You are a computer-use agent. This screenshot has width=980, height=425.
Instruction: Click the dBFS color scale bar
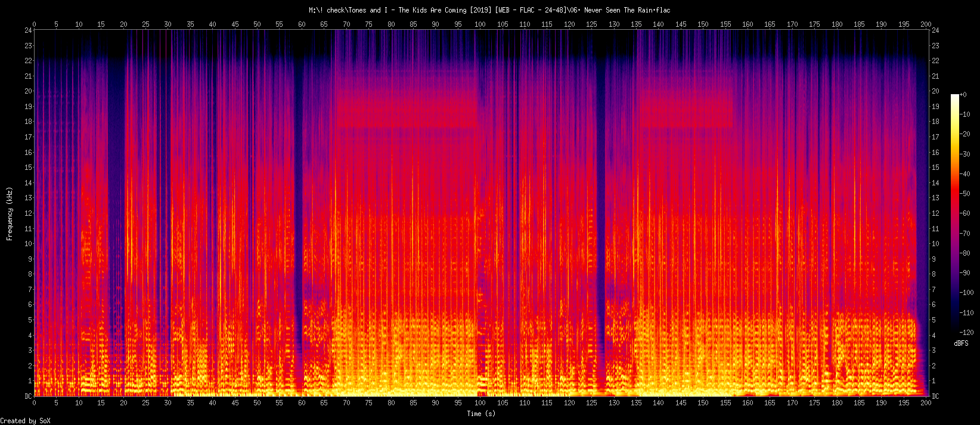[x=955, y=213]
